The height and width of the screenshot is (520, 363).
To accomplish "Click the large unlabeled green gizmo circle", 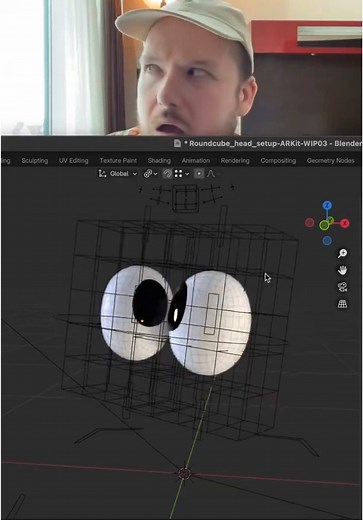I will [x=324, y=226].
